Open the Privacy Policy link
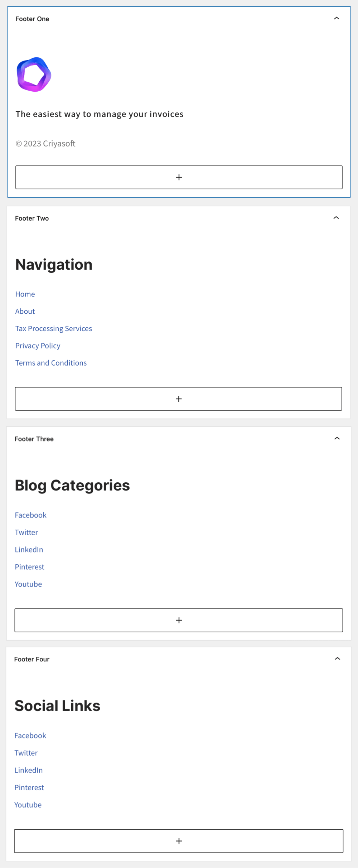This screenshot has width=358, height=868. [x=38, y=346]
